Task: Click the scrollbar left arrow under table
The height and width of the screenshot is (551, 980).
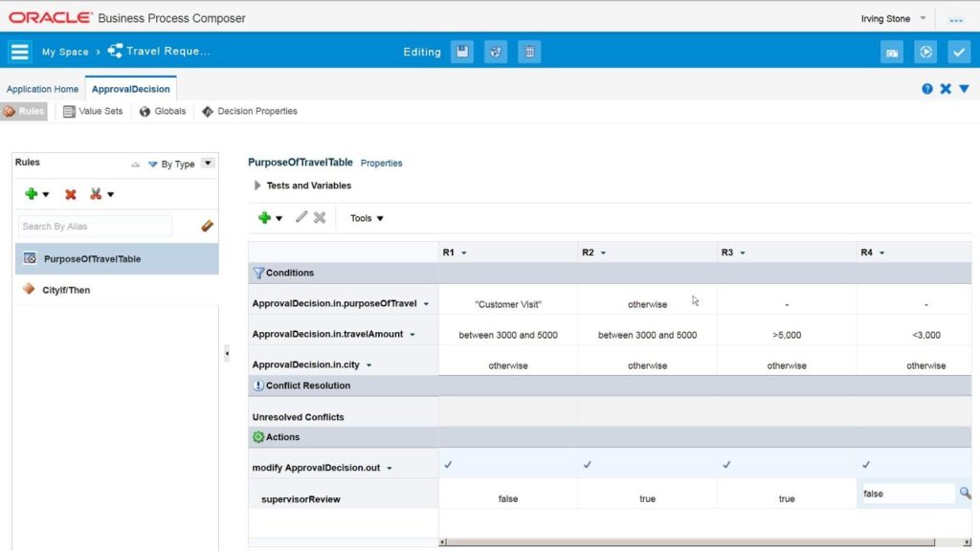Action: point(442,542)
